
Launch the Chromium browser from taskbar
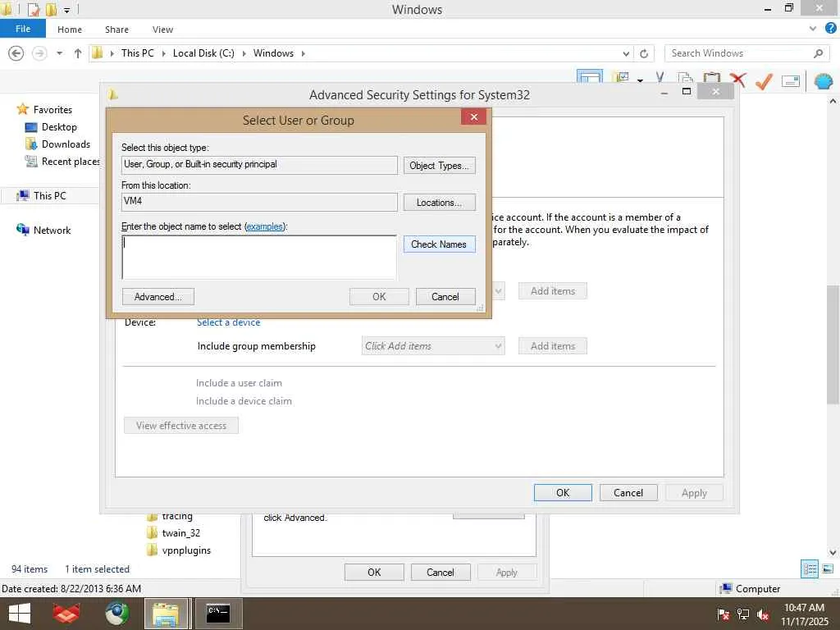point(116,614)
